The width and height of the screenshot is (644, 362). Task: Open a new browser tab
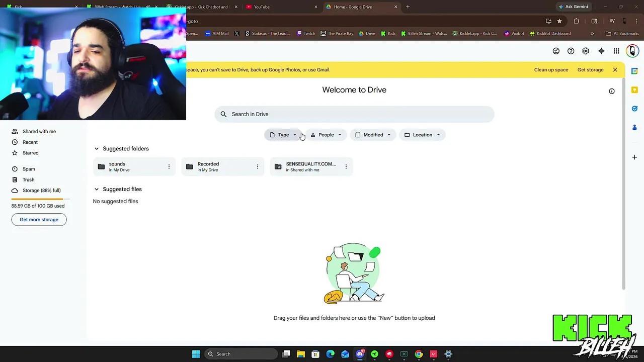click(408, 7)
